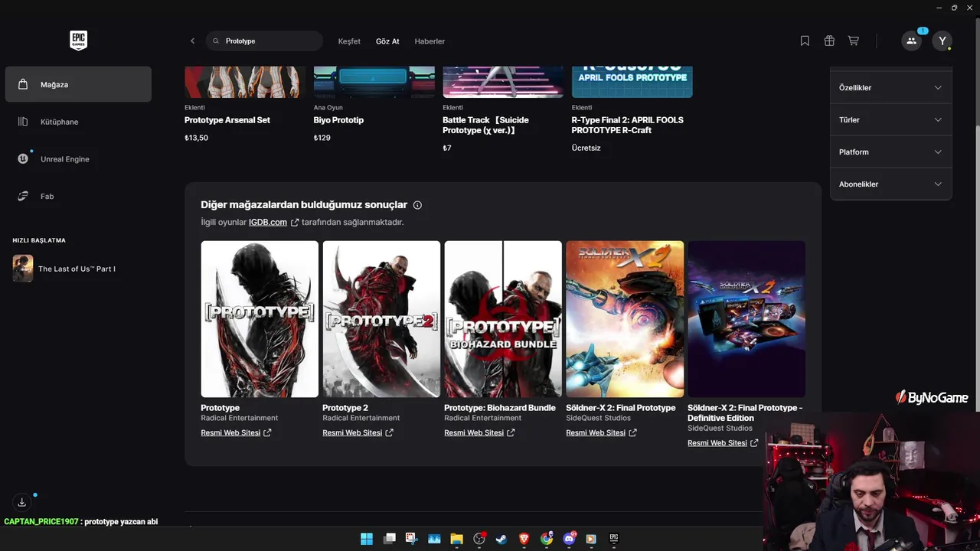Open Resmi Web Sitesi for Söldner-X 2: Final Prototype
The height and width of the screenshot is (551, 980).
[601, 433]
